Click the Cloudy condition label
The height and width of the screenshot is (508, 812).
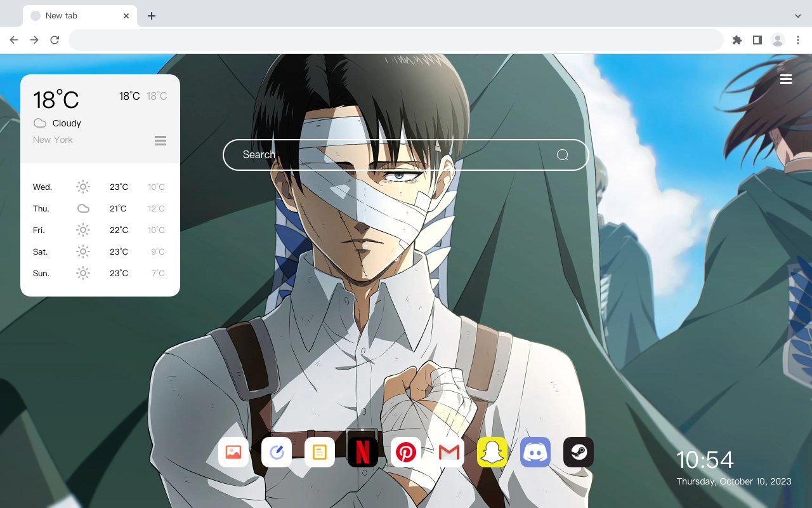pos(67,123)
